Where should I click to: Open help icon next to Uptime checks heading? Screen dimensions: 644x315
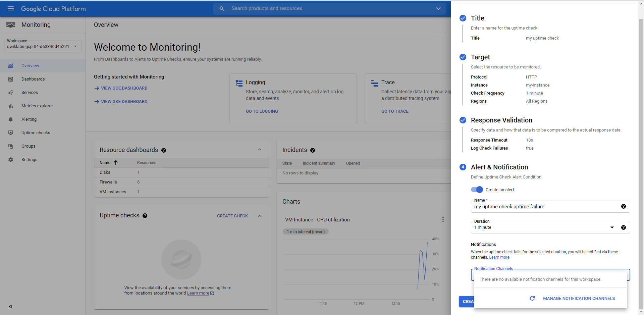(145, 216)
